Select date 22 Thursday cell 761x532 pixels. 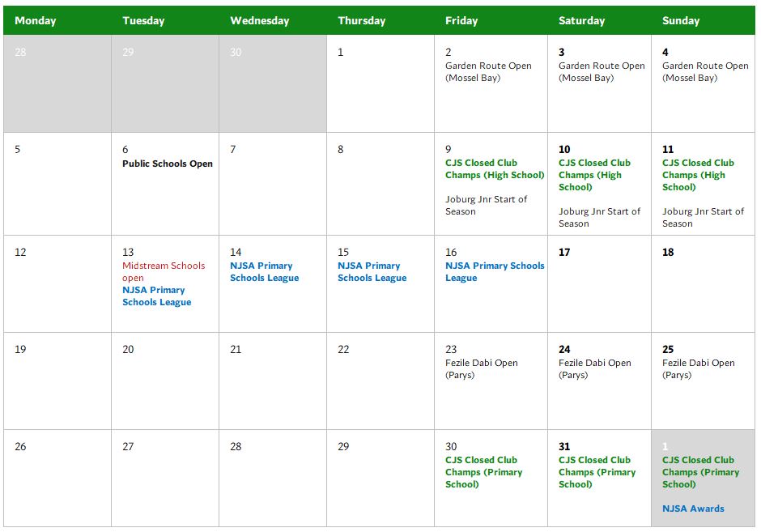[x=380, y=381]
